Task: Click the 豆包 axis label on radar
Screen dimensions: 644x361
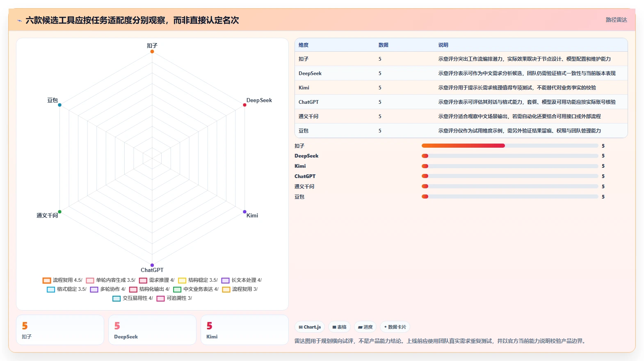Action: click(53, 100)
